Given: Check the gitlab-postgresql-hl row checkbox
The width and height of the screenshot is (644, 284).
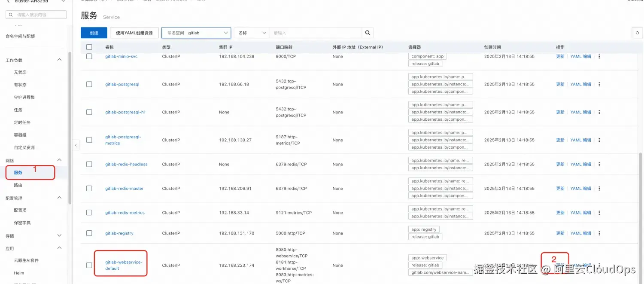Looking at the screenshot, I should (x=89, y=112).
